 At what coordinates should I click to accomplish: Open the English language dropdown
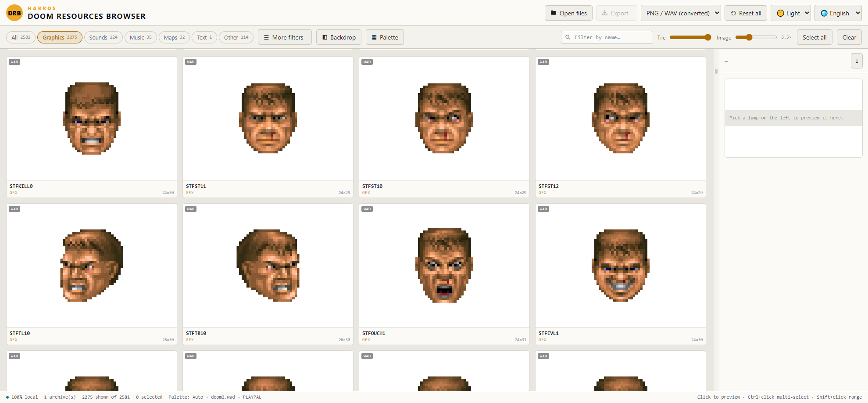pyautogui.click(x=838, y=13)
